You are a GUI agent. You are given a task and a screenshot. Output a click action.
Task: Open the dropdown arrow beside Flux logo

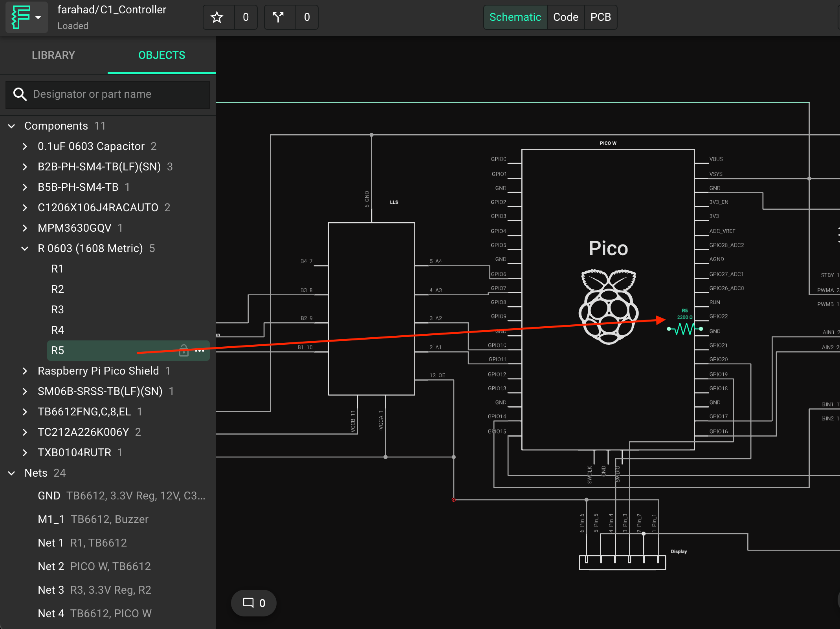point(38,17)
